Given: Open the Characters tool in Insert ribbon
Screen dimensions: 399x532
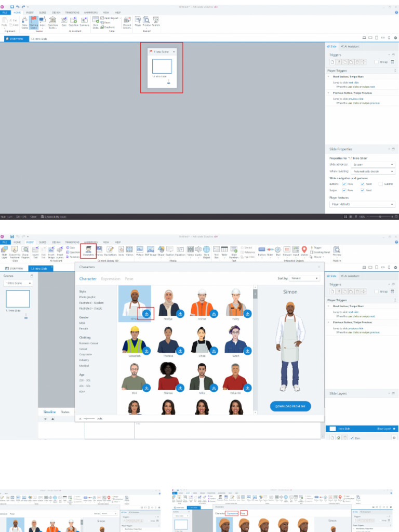Looking at the screenshot, I should [88, 252].
